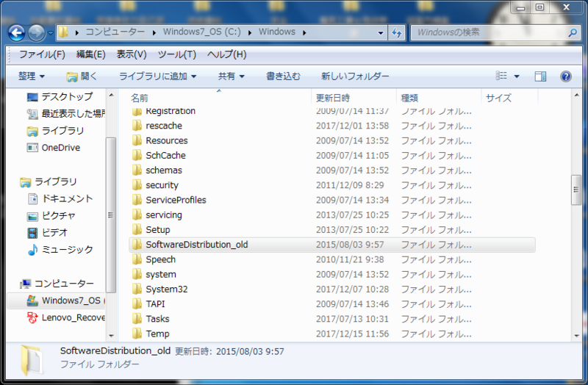This screenshot has height=385, width=588.
Task: Open help via the question mark icon
Action: (x=566, y=76)
